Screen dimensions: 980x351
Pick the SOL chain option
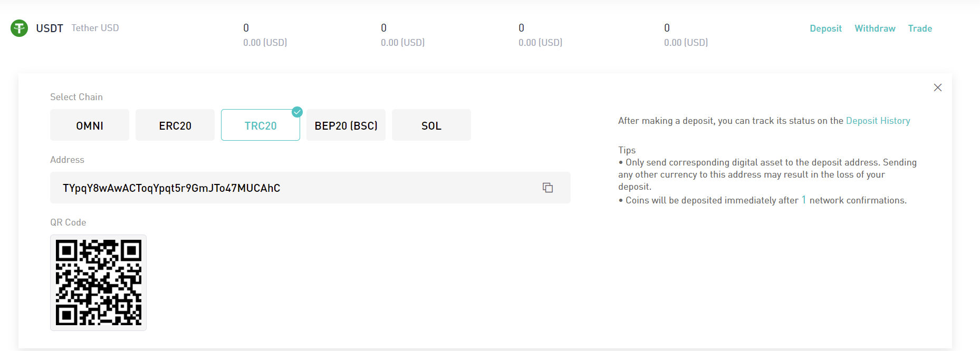point(431,125)
